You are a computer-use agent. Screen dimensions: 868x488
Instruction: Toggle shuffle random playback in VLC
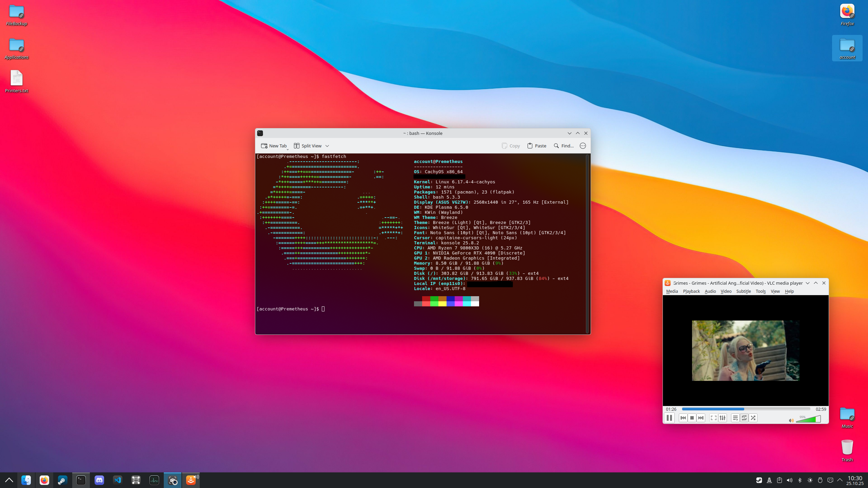(x=753, y=418)
